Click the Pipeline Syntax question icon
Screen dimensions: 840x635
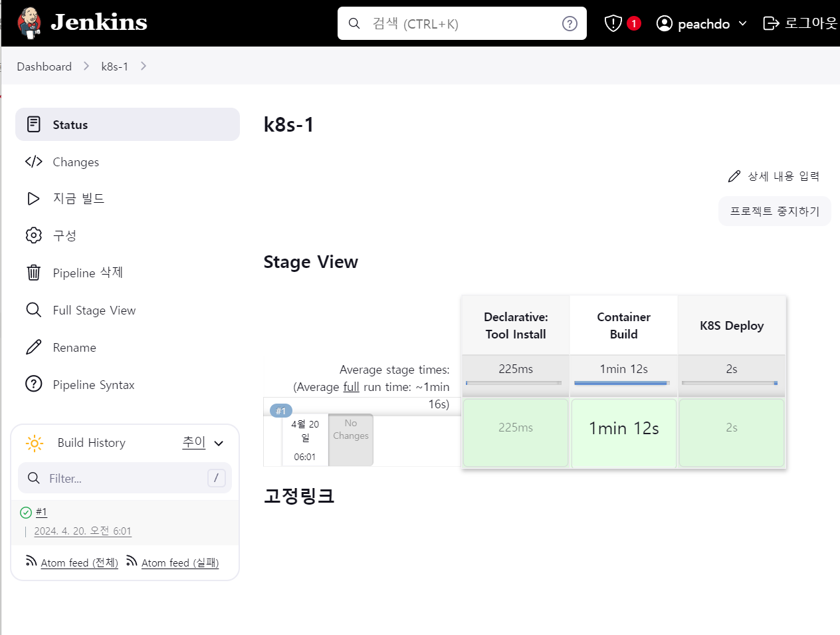tap(34, 384)
